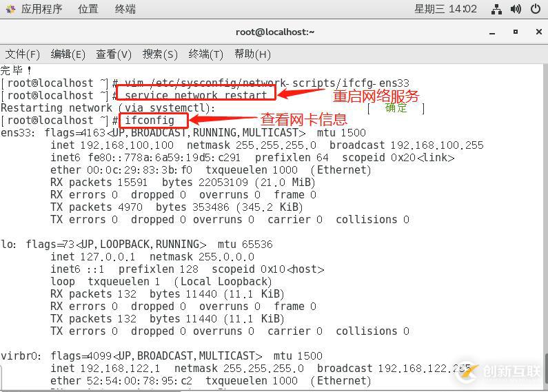Click the 'ifconfig' command text
The width and height of the screenshot is (548, 392).
pos(150,120)
